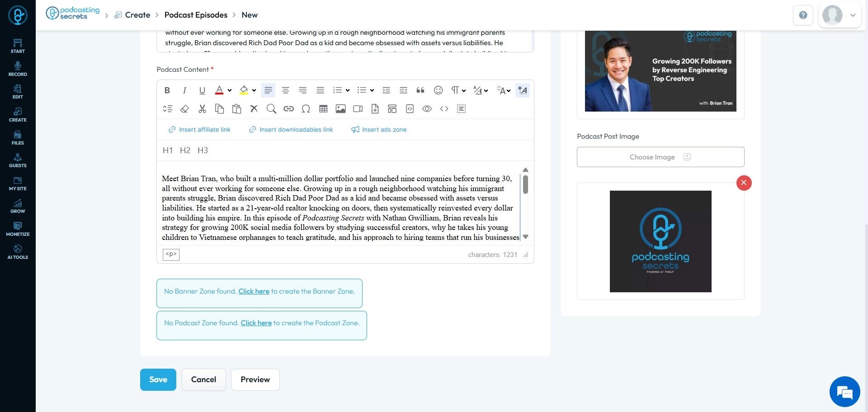Open AI Tools in sidebar

(x=18, y=252)
